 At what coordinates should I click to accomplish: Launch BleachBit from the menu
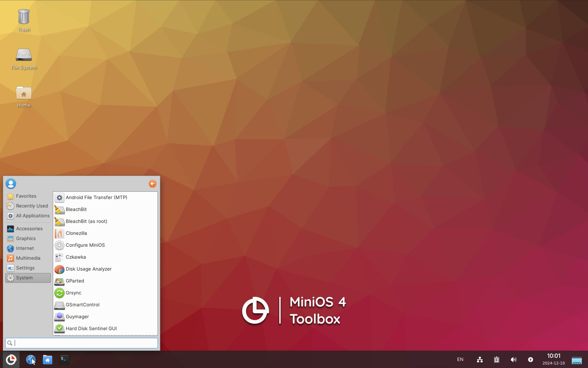[105, 209]
